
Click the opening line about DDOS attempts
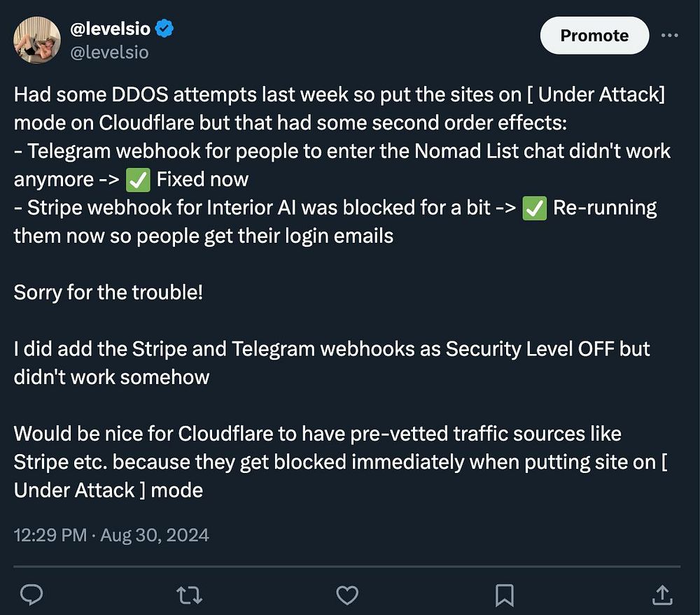(339, 108)
